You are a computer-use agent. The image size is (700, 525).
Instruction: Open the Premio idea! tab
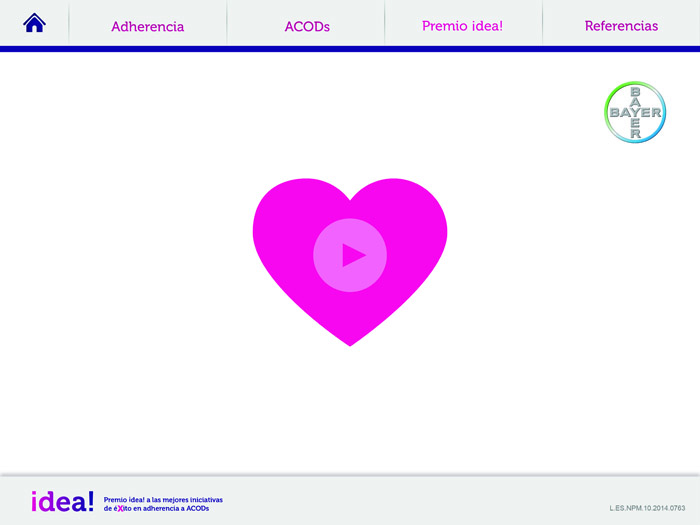pyautogui.click(x=462, y=26)
